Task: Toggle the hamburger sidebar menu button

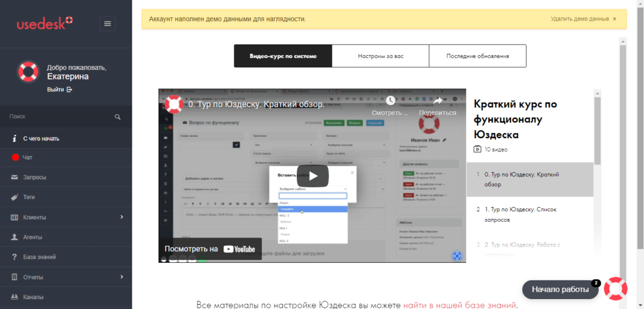Action: click(108, 23)
